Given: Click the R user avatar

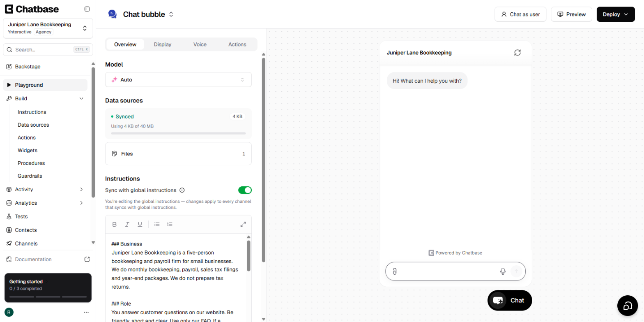Looking at the screenshot, I should click(x=9, y=312).
